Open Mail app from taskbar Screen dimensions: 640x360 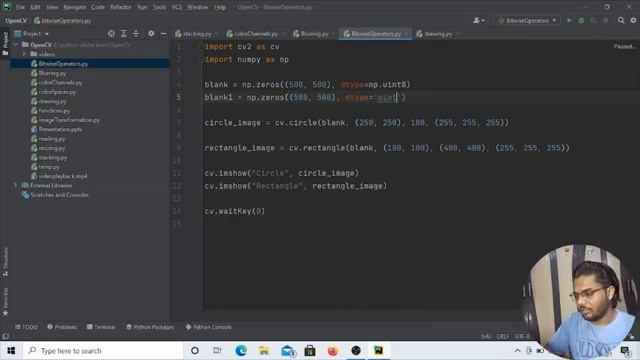tap(287, 351)
